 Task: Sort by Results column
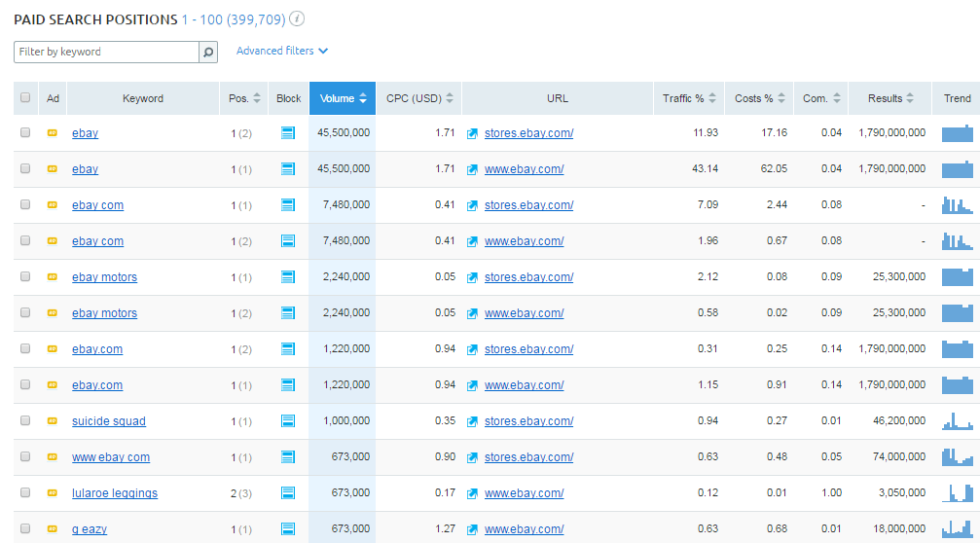(890, 98)
